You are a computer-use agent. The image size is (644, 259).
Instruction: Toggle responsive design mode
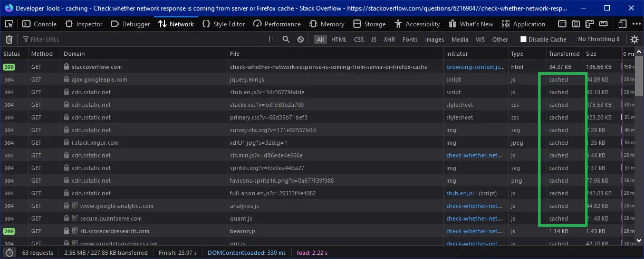(x=623, y=24)
